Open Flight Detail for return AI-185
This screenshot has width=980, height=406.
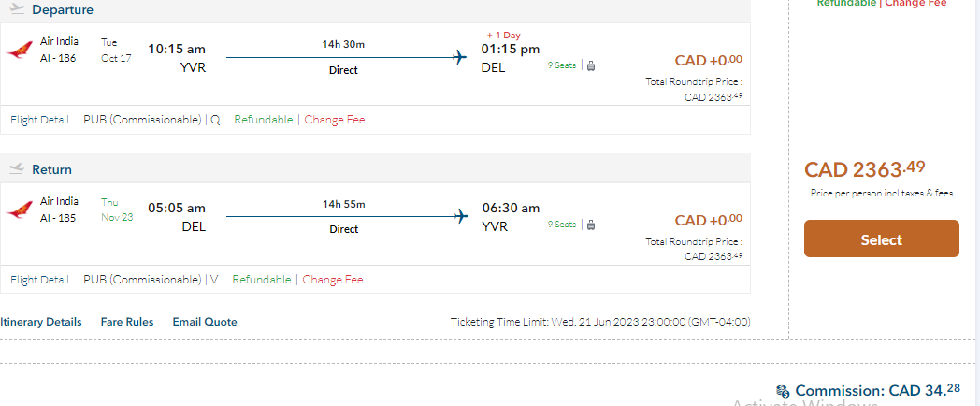click(x=39, y=279)
